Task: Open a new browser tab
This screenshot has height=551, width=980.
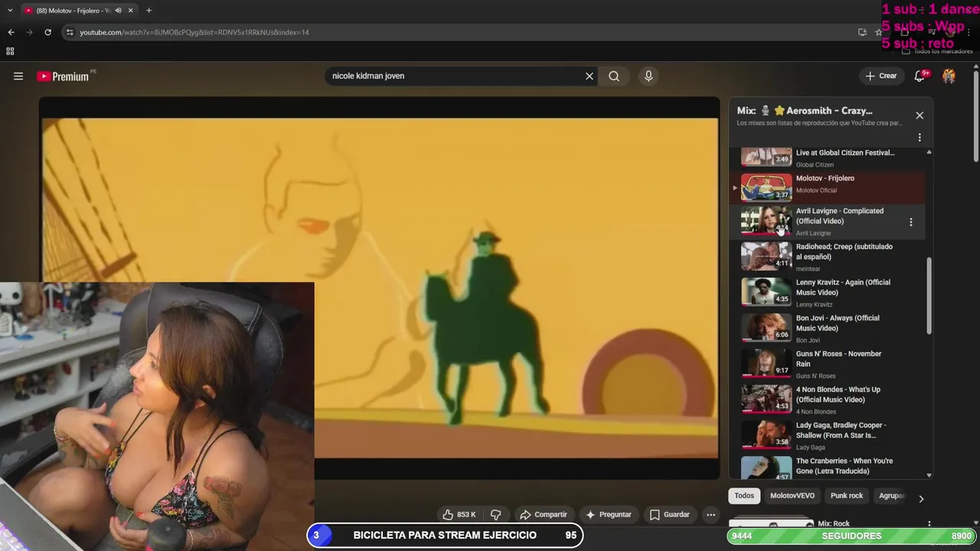Action: (x=149, y=11)
